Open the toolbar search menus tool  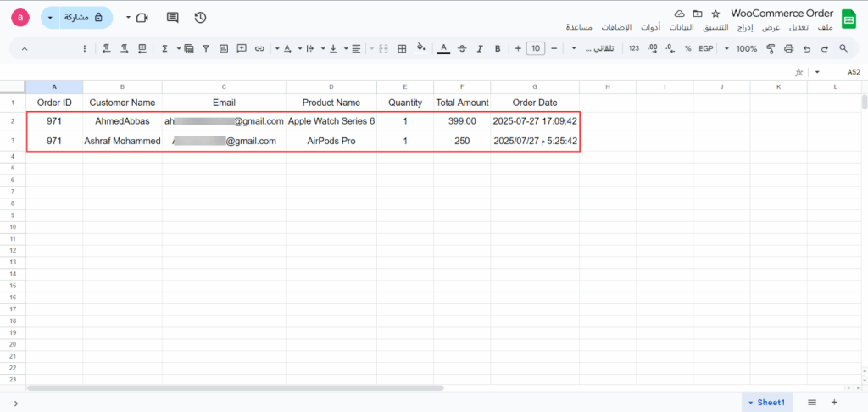(843, 48)
